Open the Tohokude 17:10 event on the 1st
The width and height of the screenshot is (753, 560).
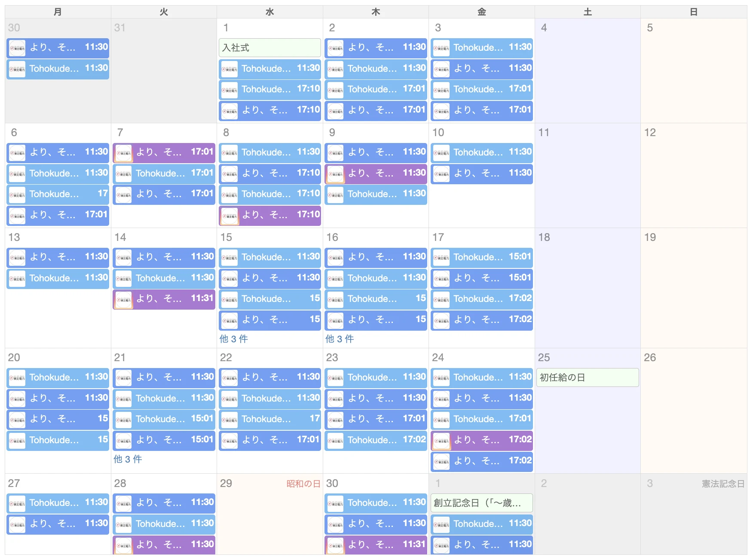(270, 90)
